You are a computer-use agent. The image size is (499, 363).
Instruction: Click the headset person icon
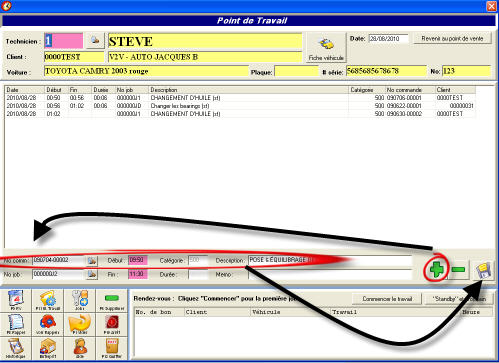(x=80, y=348)
